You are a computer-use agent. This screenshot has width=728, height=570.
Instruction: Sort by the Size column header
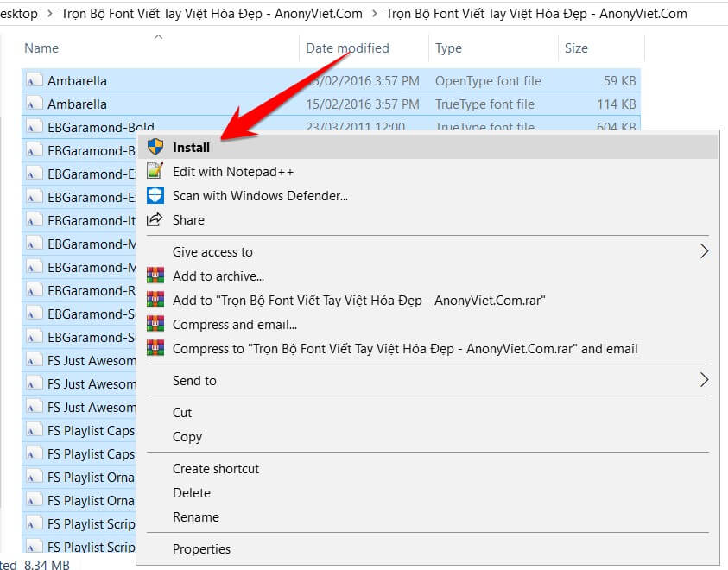576,48
